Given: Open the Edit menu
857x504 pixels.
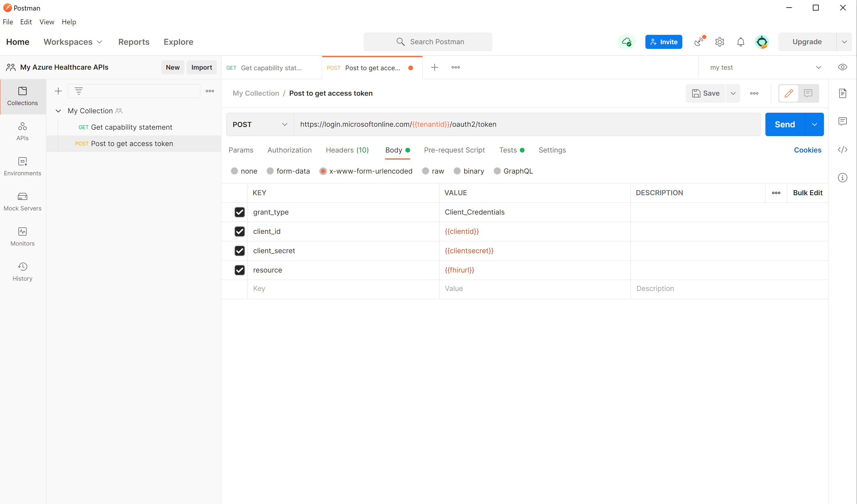Looking at the screenshot, I should tap(26, 22).
